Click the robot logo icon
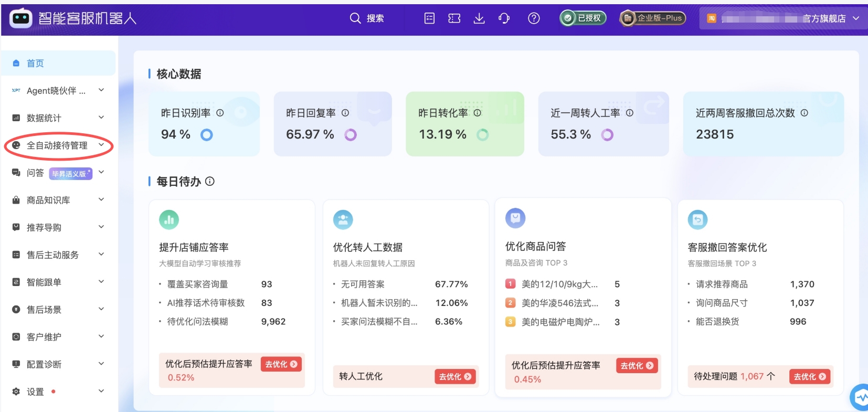 coord(21,18)
